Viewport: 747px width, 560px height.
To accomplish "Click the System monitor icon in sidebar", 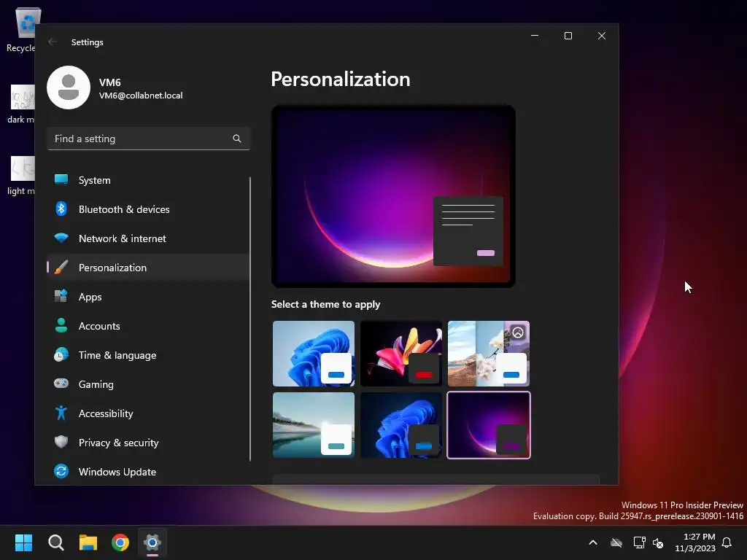I will [x=61, y=179].
